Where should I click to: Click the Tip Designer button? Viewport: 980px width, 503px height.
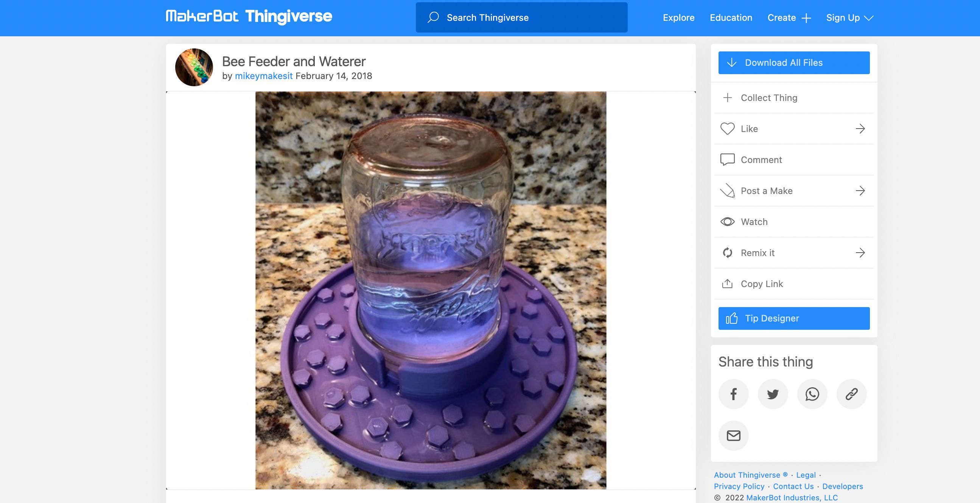[x=794, y=318]
